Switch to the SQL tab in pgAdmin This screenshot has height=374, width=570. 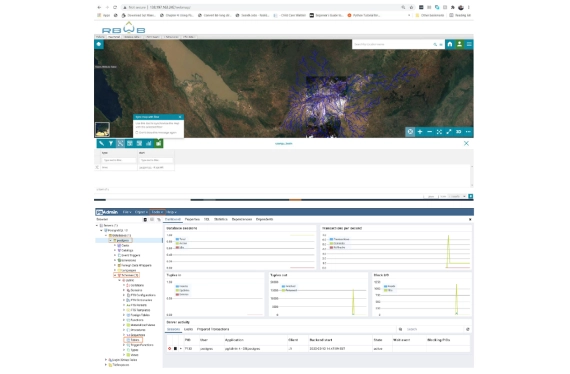point(206,219)
